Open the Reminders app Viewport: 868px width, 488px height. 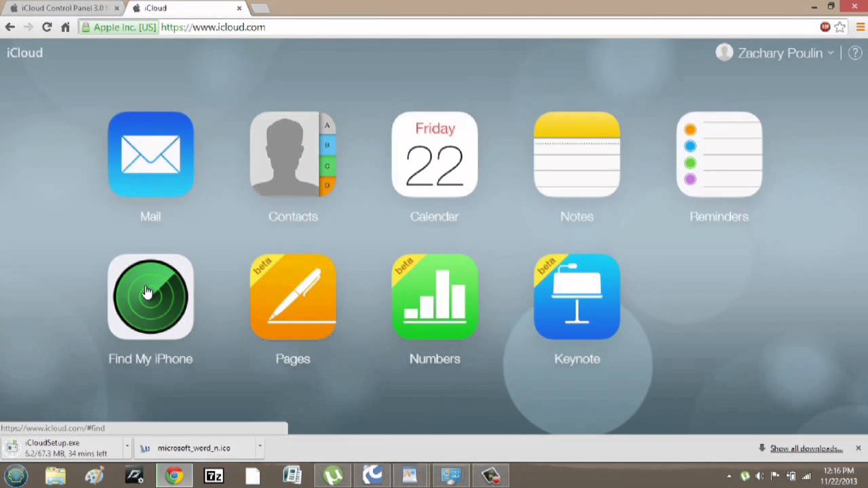point(719,155)
